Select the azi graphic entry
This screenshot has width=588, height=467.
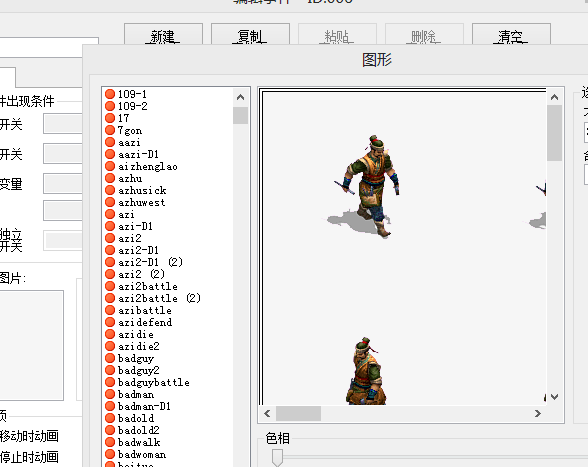[126, 214]
